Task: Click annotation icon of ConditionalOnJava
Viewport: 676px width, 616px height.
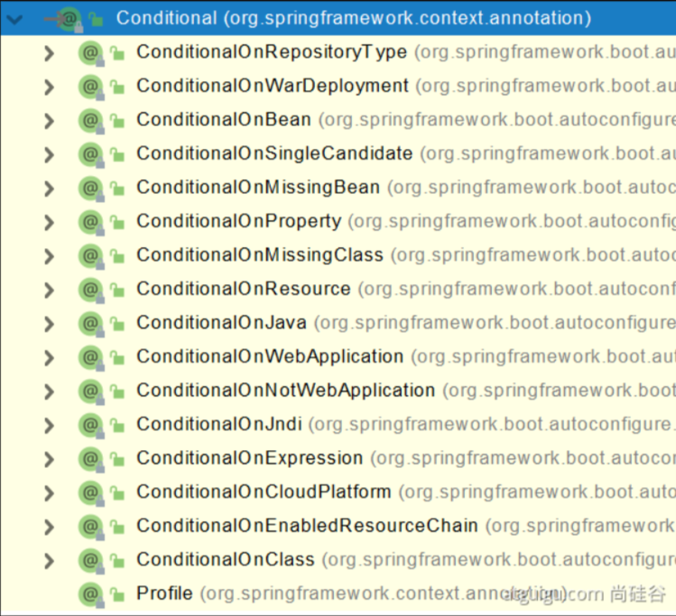Action: pos(91,325)
